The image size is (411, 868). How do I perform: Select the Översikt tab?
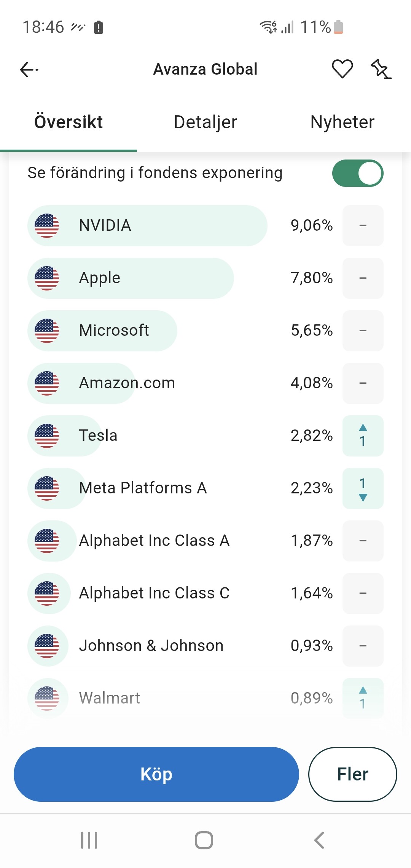click(68, 122)
